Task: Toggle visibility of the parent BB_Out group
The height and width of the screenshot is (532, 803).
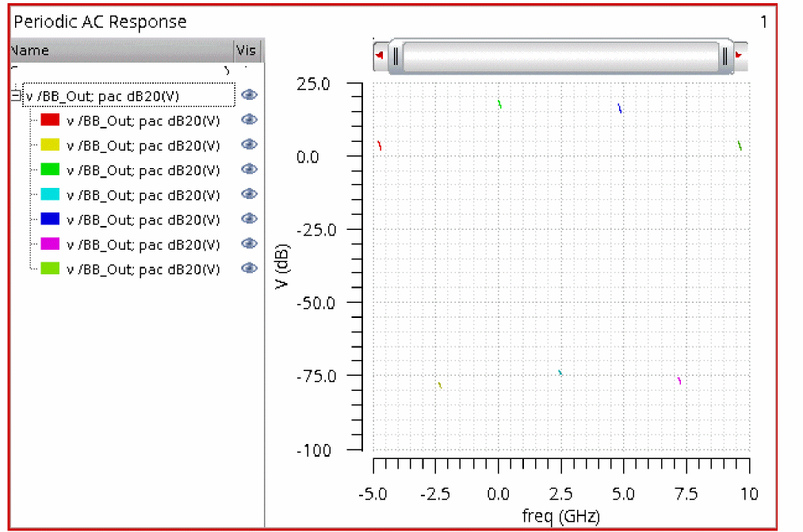Action: 249,95
